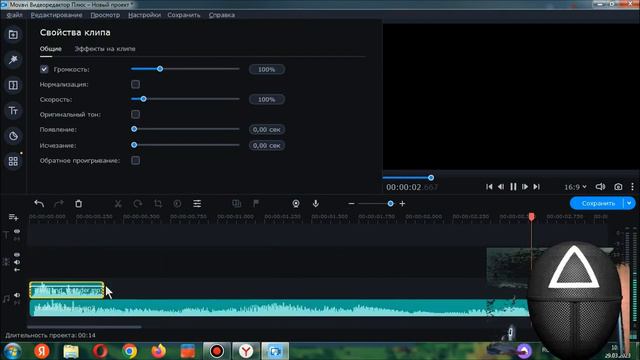Screen dimensions: 640x360
Task: Mute the audio track speaker icon
Action: (x=17, y=295)
